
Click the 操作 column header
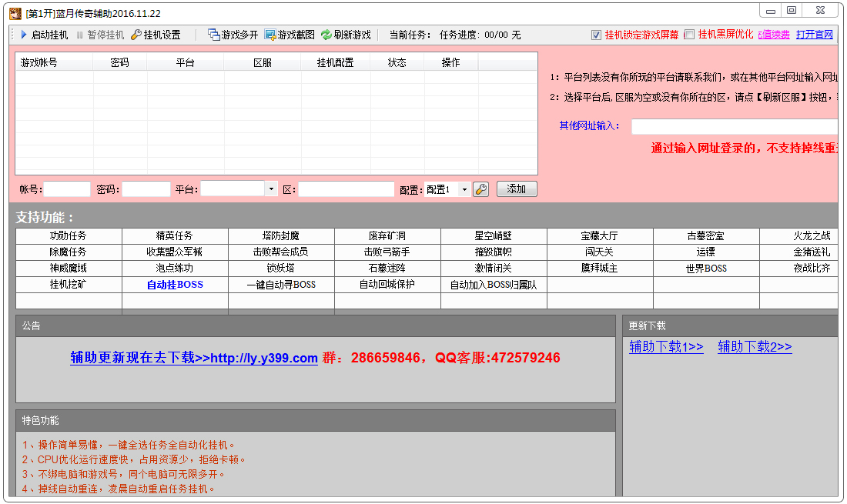[451, 62]
